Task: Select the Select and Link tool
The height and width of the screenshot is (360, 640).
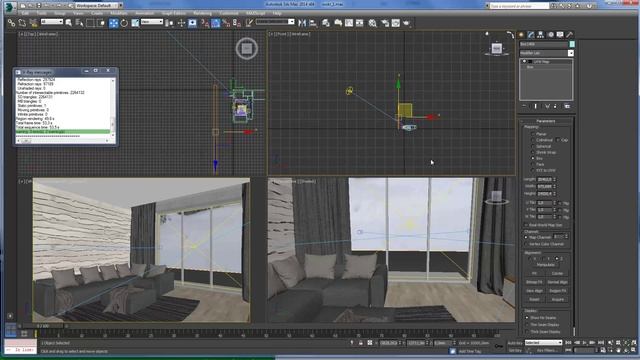Action: coord(11,23)
